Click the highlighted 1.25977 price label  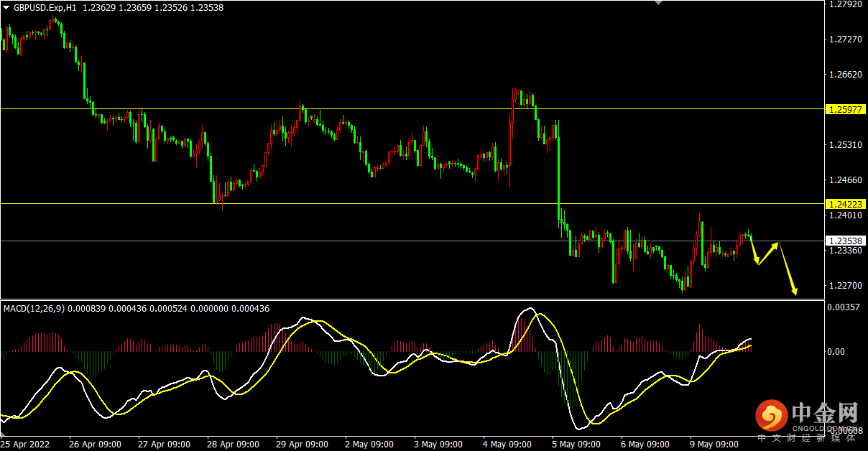coord(844,109)
